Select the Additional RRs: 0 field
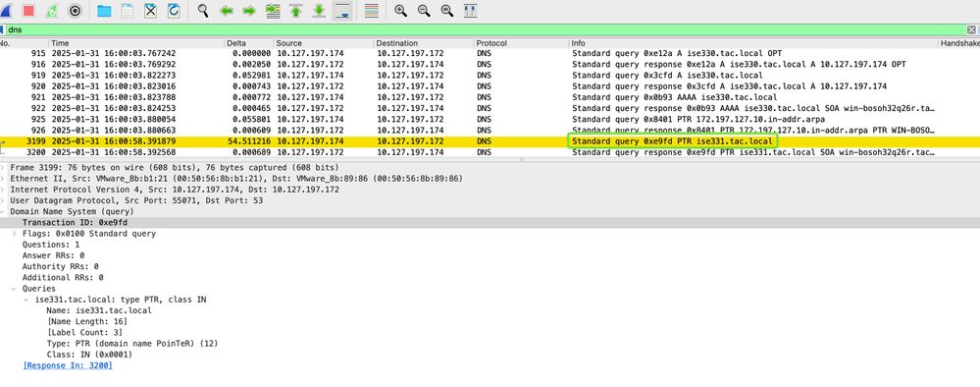980x387 pixels. (63, 277)
